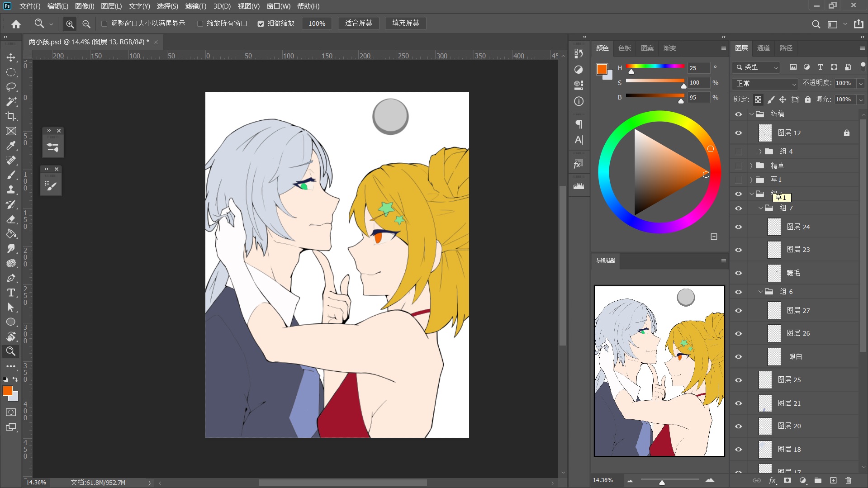The image size is (868, 488).
Task: Uncheck the 细微缩放 checkbox
Action: pyautogui.click(x=261, y=24)
